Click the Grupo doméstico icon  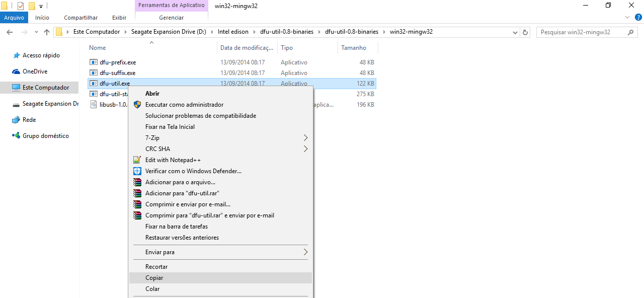point(17,136)
